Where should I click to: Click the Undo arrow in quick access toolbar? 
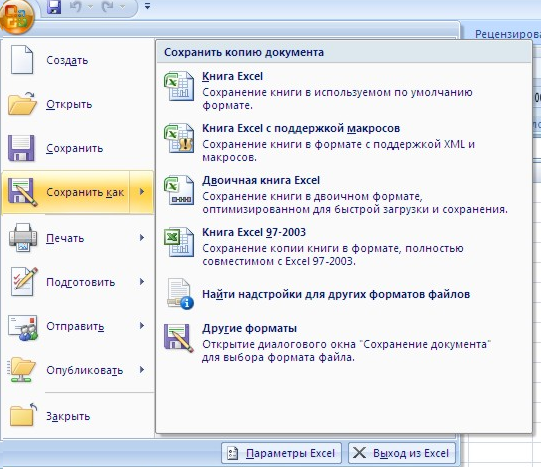point(75,7)
